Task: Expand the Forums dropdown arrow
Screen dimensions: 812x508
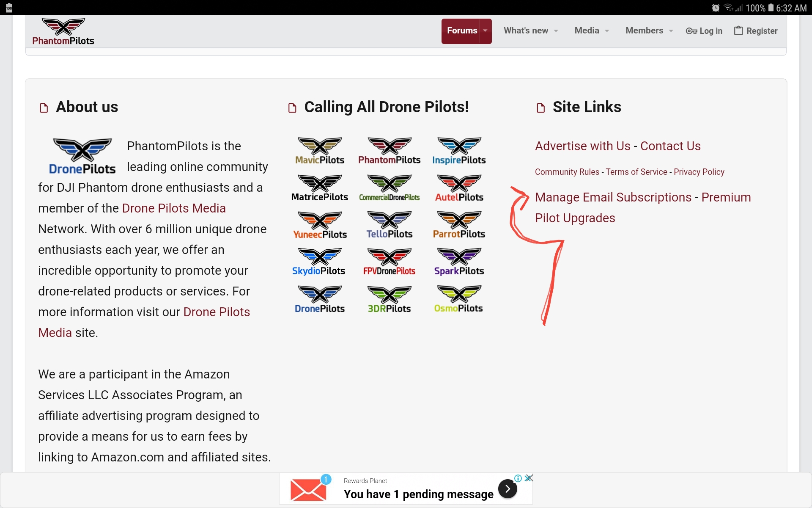Action: pyautogui.click(x=485, y=31)
